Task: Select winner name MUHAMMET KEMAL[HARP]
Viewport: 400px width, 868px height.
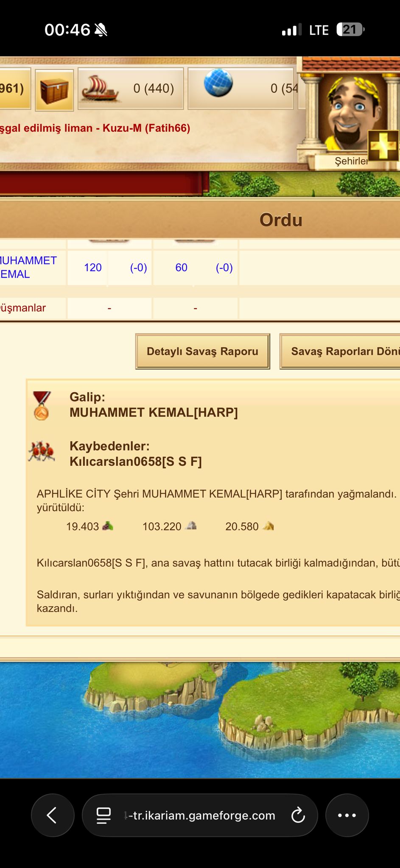Action: click(x=154, y=412)
